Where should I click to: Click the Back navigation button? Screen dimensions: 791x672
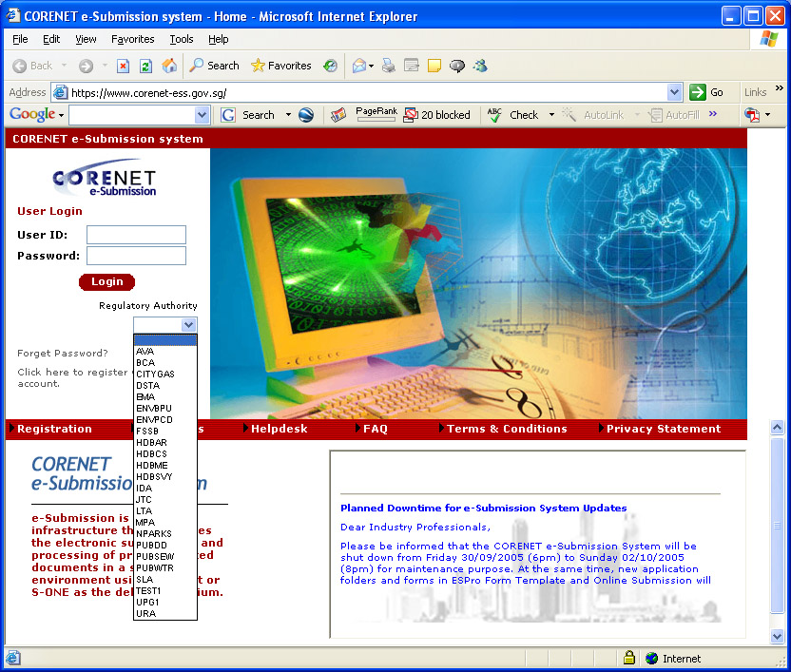pos(32,66)
